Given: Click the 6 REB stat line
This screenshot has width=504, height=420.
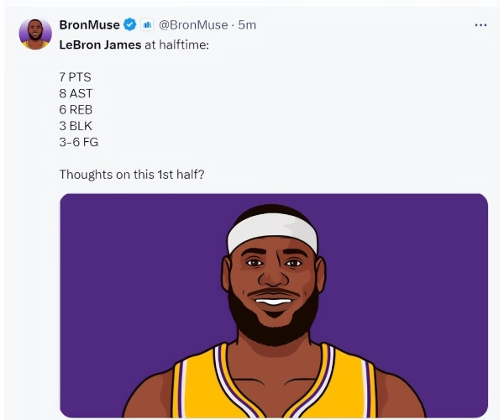Looking at the screenshot, I should pyautogui.click(x=76, y=109).
